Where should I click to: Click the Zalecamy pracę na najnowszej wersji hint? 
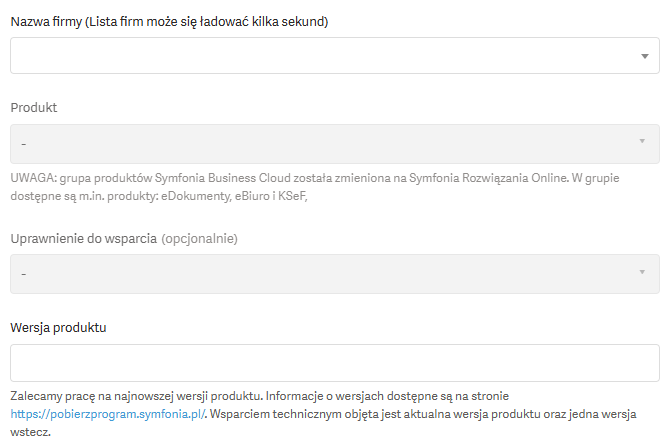point(136,396)
